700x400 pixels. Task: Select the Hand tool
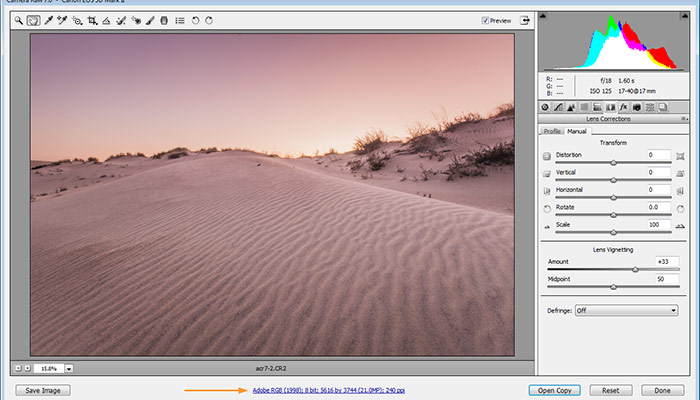coord(33,21)
